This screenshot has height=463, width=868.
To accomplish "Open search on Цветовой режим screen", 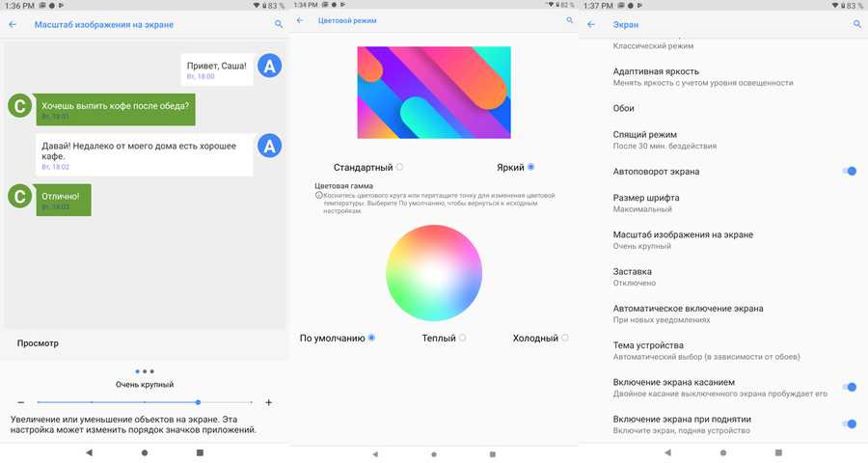I will (570, 20).
